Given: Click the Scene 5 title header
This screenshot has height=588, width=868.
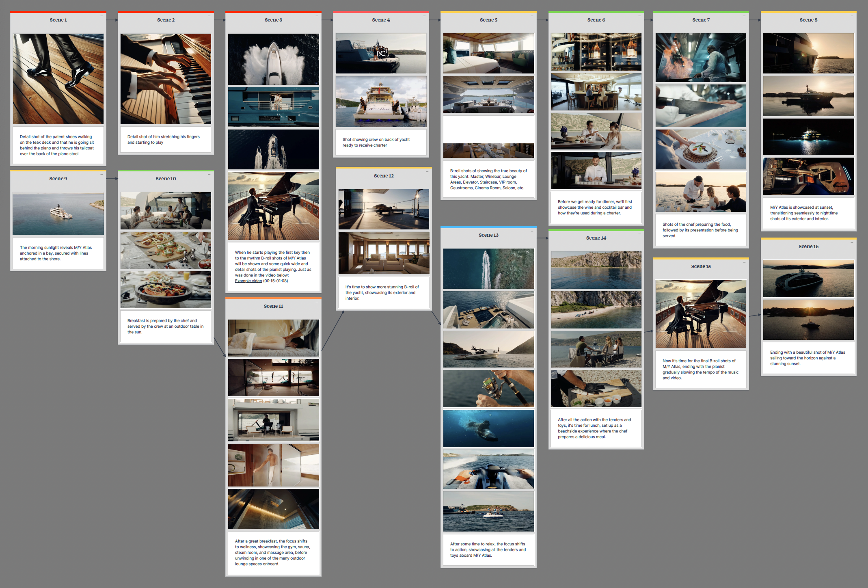Looking at the screenshot, I should [488, 19].
